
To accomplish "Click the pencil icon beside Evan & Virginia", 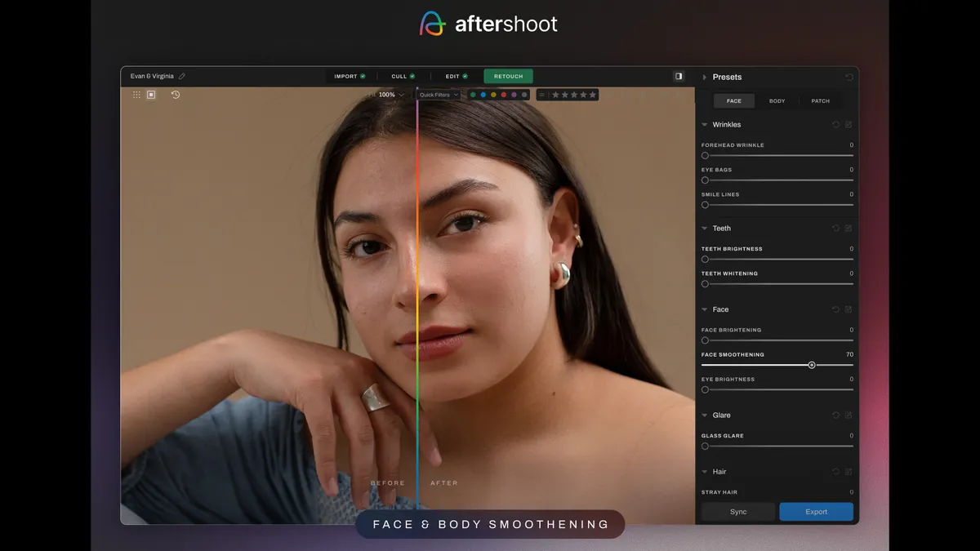I will click(182, 77).
